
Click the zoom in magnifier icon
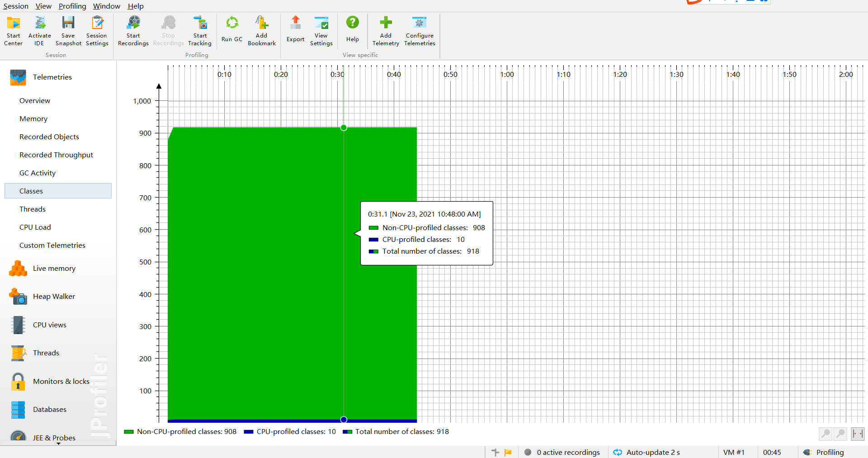click(x=826, y=434)
